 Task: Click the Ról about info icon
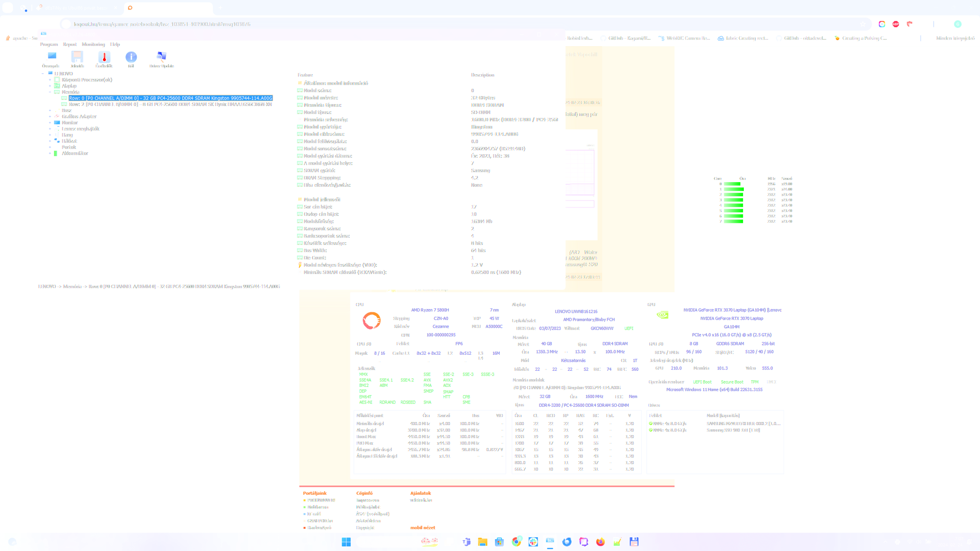(x=131, y=59)
